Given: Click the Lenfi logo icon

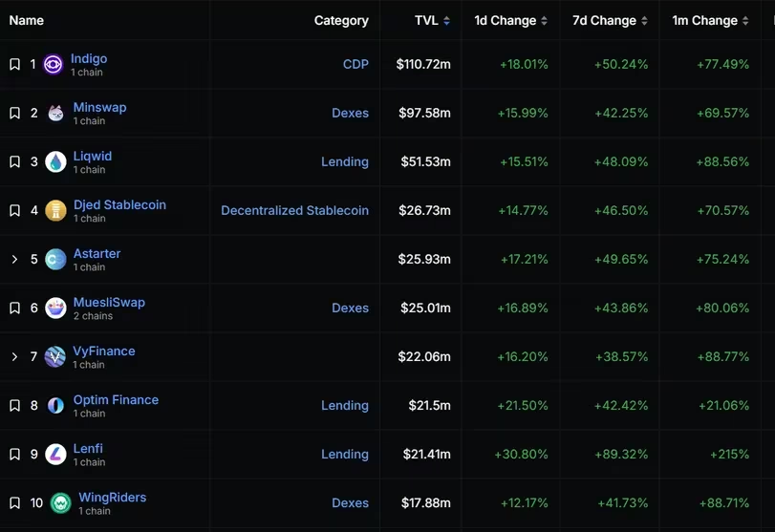Looking at the screenshot, I should (x=55, y=454).
